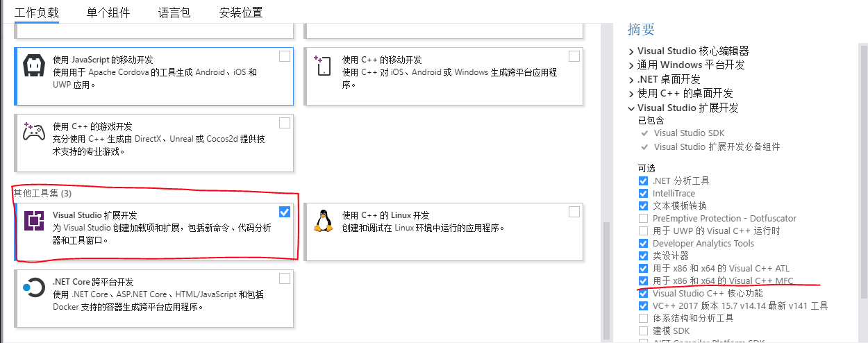This screenshot has height=343, width=868.
Task: Click the 摘要 panel heading
Action: pos(641,29)
